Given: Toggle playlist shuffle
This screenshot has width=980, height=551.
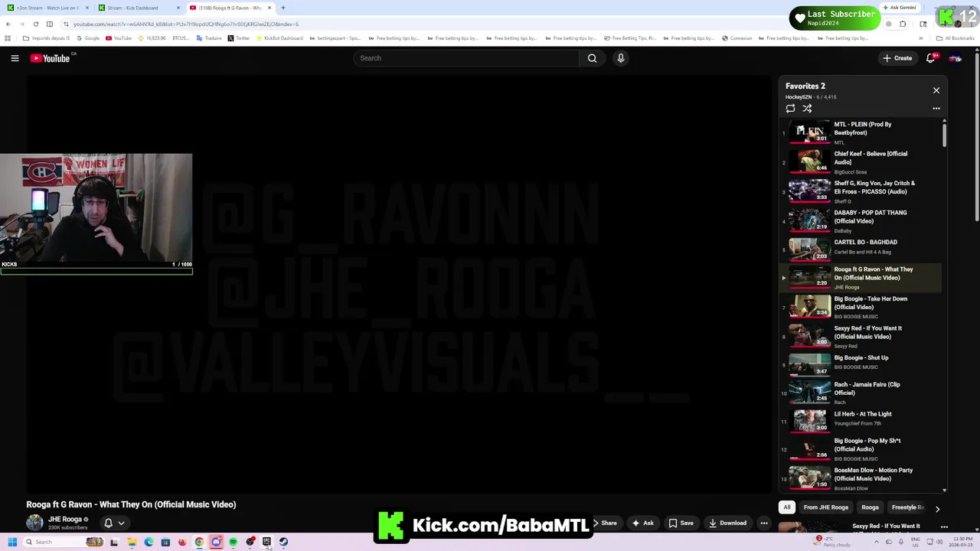Looking at the screenshot, I should point(807,109).
